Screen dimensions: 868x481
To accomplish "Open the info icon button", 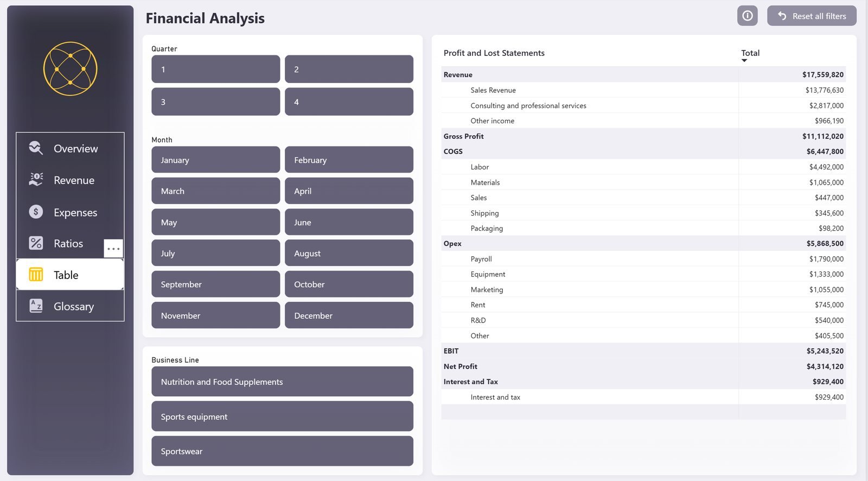I will [x=747, y=16].
